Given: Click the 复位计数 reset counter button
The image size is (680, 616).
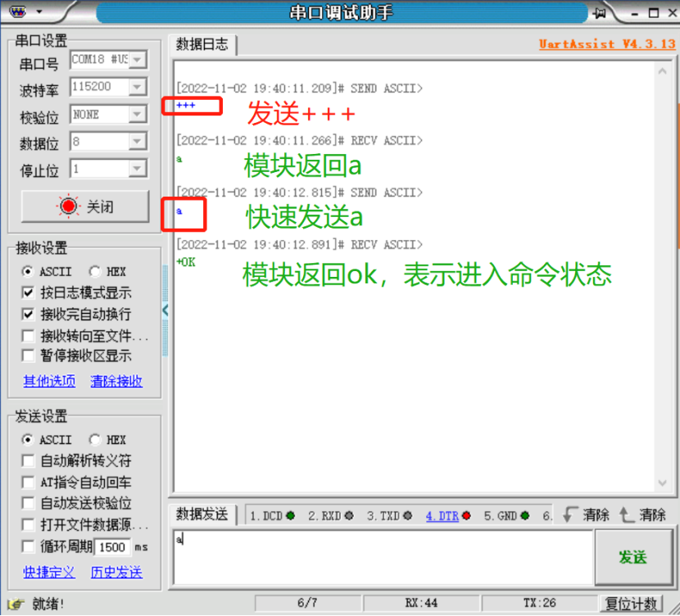Looking at the screenshot, I should pos(631,604).
